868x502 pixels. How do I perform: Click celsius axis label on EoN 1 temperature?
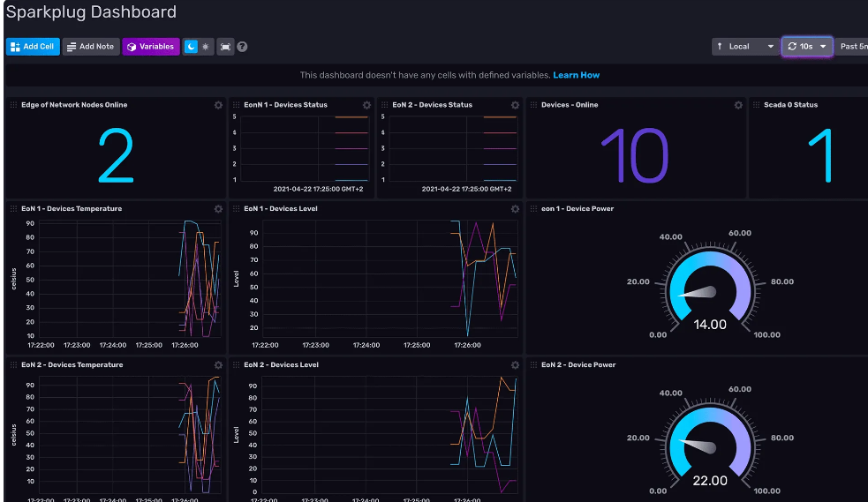[x=14, y=279]
